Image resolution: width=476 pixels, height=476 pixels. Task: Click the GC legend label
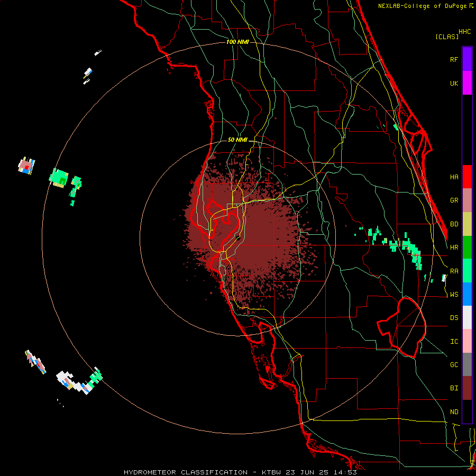click(x=454, y=365)
